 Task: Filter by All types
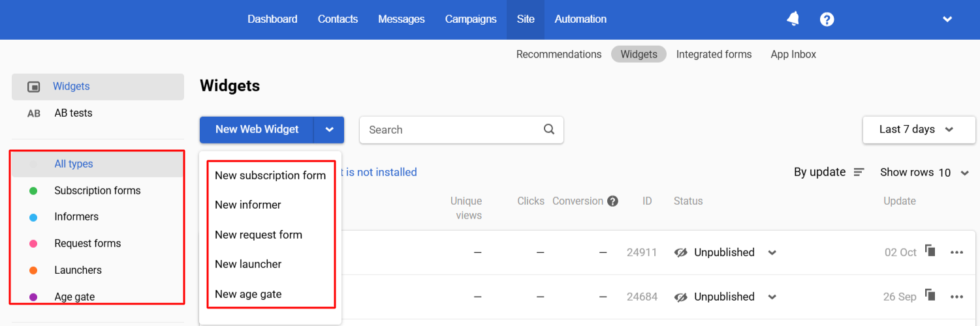click(98, 164)
